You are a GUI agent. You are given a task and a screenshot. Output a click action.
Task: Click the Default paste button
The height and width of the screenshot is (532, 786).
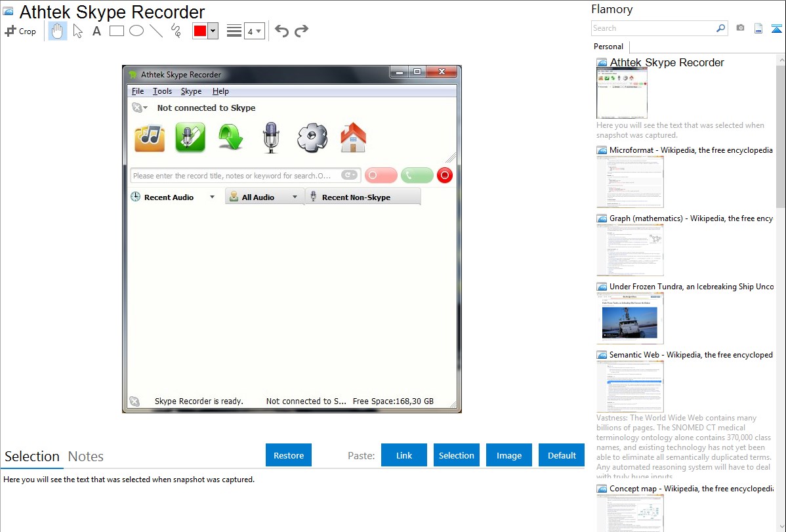(562, 455)
